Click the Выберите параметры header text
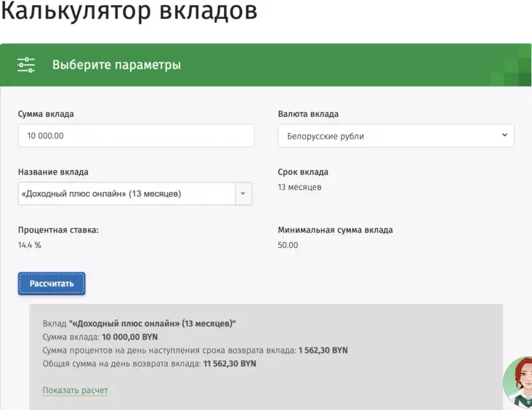The image size is (532, 410). pos(116,65)
